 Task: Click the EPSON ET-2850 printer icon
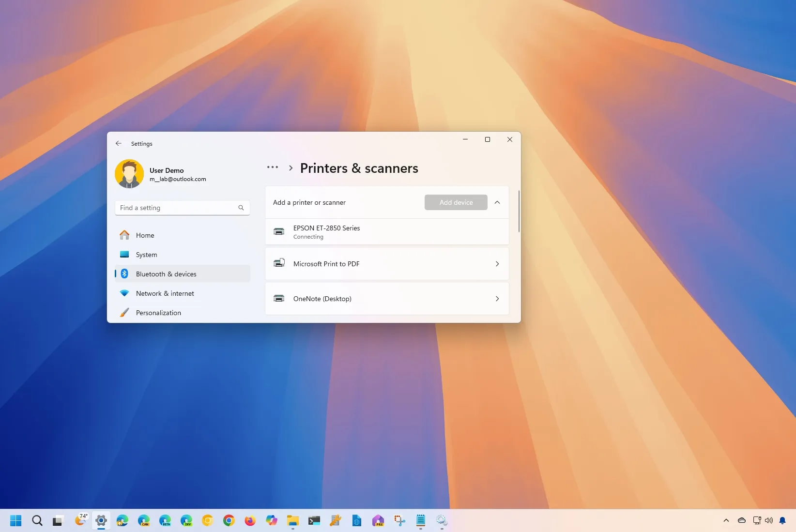pyautogui.click(x=279, y=231)
